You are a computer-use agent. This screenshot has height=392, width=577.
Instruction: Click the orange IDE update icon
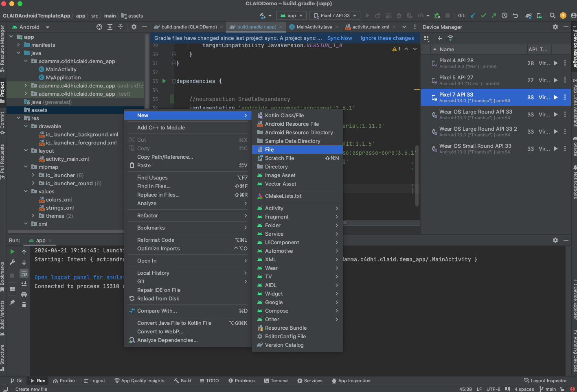563,15
